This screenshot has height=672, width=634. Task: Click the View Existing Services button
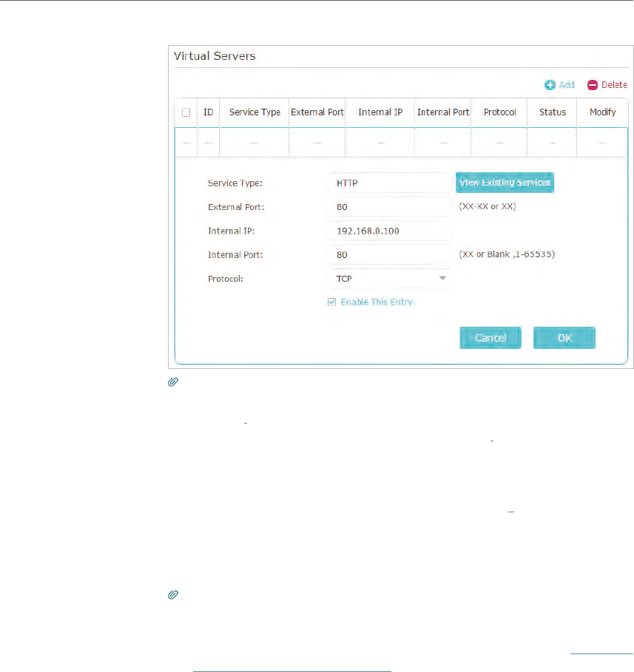click(505, 183)
